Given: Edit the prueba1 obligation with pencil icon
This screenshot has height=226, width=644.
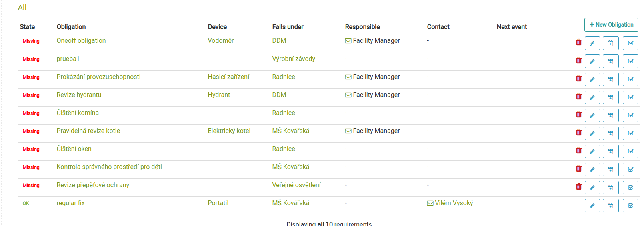Looking at the screenshot, I should coord(592,61).
